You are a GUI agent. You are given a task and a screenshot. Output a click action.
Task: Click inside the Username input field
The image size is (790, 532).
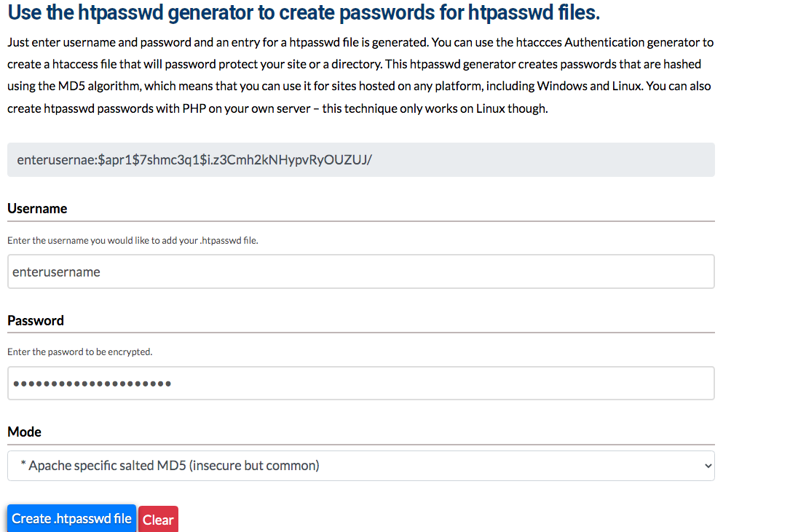(291, 271)
